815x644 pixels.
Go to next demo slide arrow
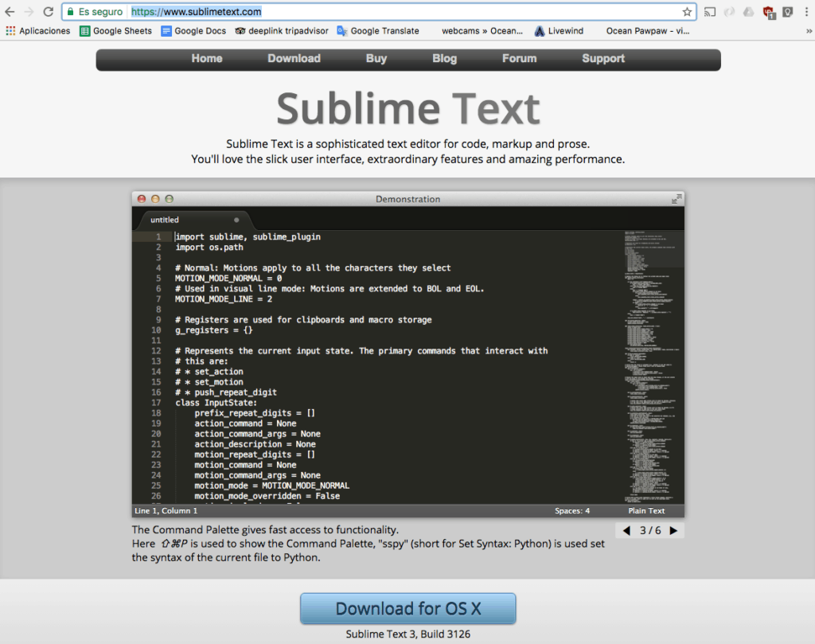coord(673,531)
